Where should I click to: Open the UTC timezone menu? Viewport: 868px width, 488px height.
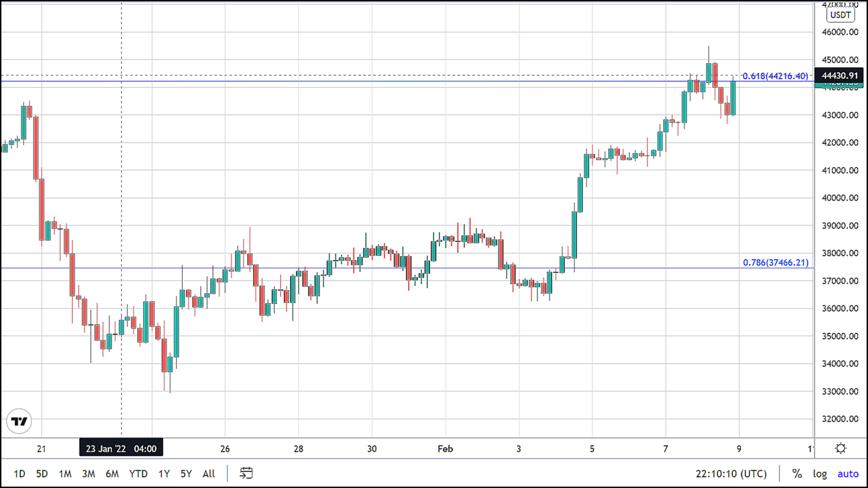(731, 474)
